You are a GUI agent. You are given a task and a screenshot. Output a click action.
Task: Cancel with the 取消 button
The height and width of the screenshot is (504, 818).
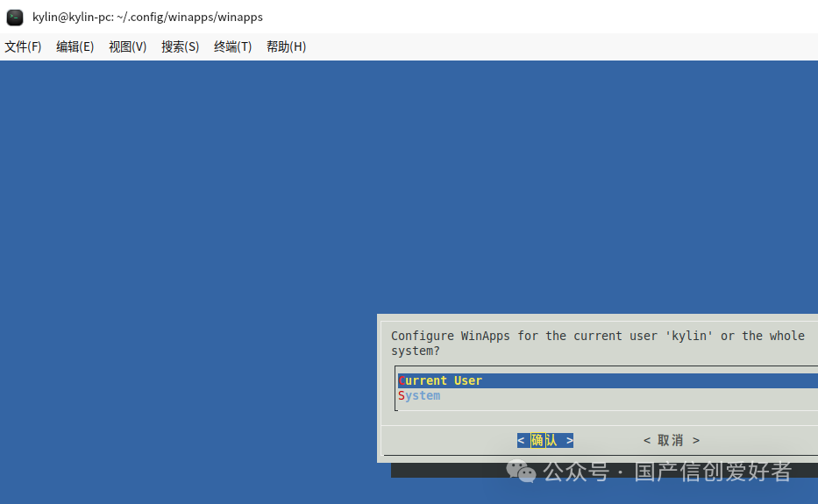672,440
